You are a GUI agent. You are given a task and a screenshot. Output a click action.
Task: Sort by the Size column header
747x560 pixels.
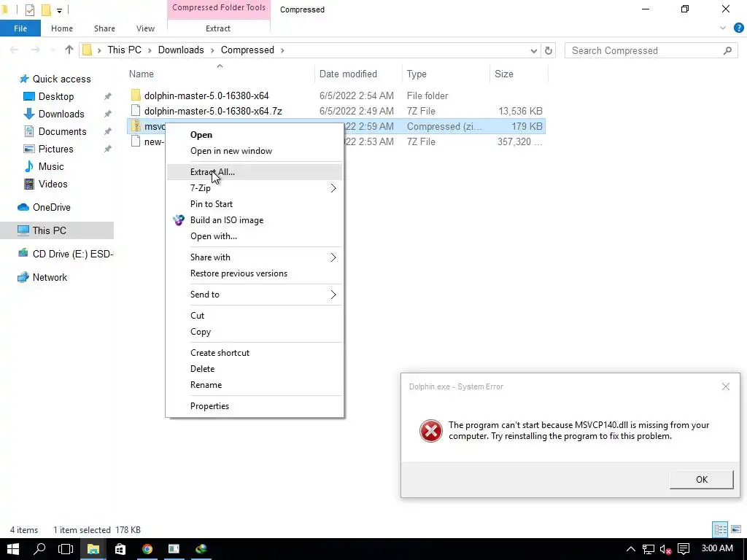click(x=504, y=74)
